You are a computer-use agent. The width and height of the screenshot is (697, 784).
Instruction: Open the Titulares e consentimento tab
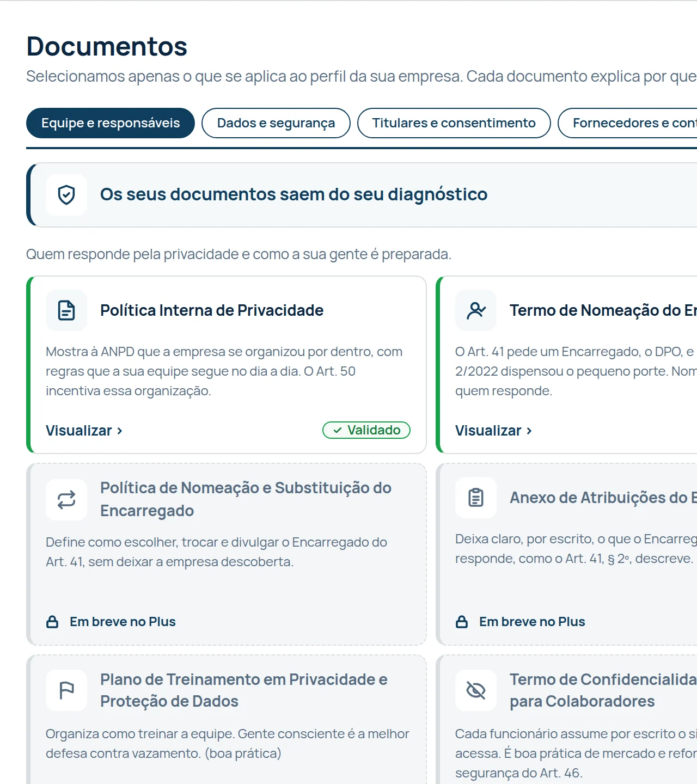(x=454, y=123)
